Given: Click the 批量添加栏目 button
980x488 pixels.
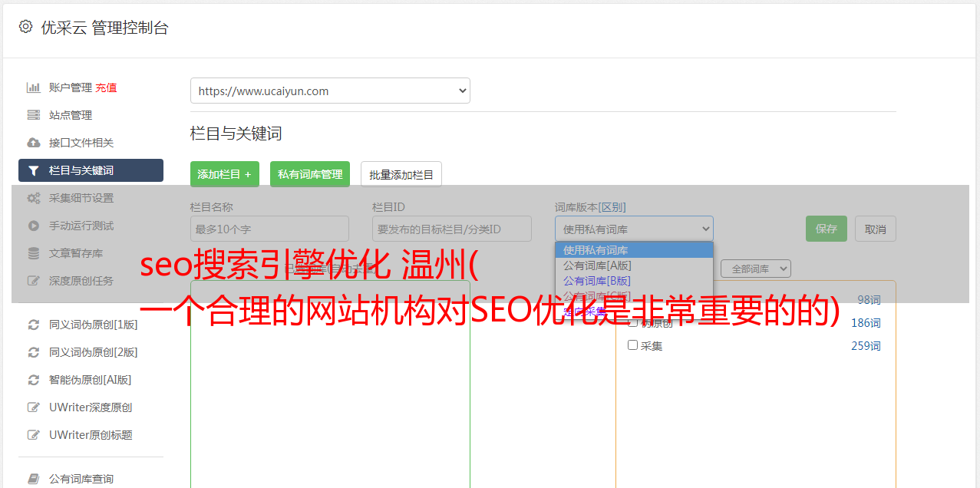Looking at the screenshot, I should coord(401,174).
